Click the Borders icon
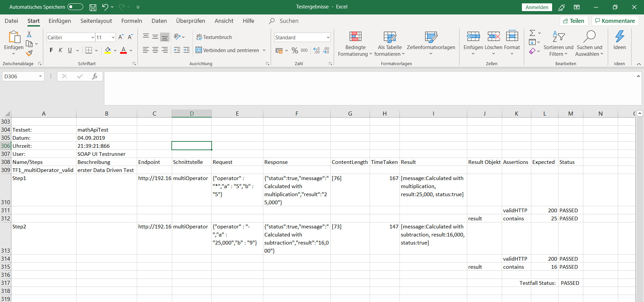Screen dimensions: 644x302 [89, 50]
